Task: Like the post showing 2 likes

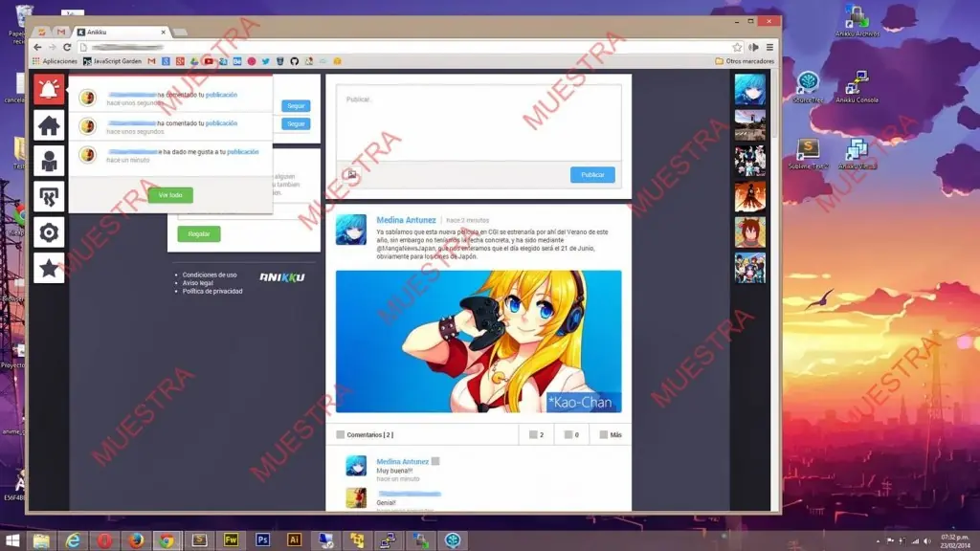Action: tap(536, 435)
